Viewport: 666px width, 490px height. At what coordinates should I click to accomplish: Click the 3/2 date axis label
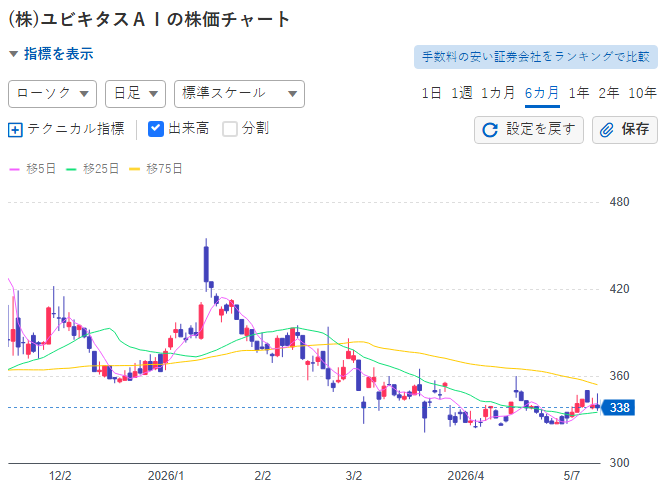click(x=353, y=476)
